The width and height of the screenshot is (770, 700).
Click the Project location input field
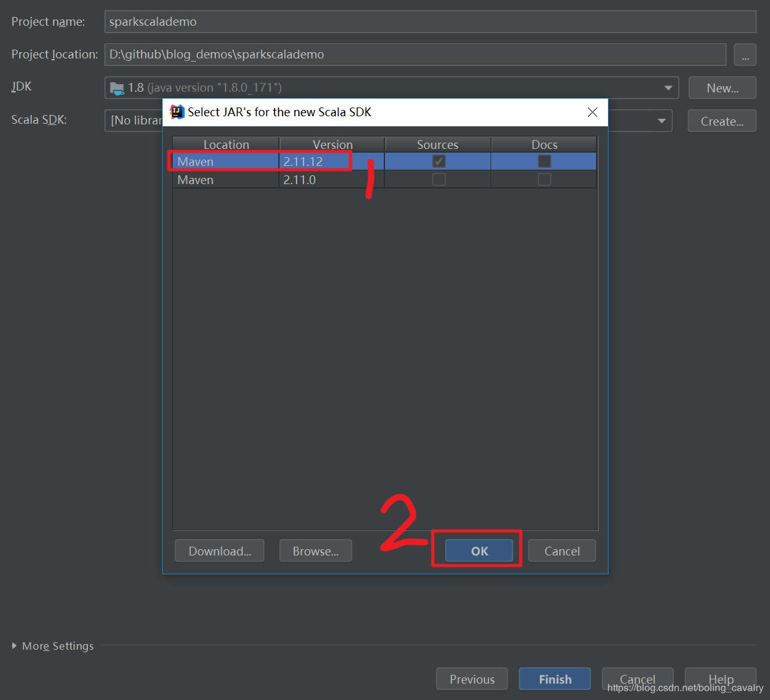coord(415,54)
